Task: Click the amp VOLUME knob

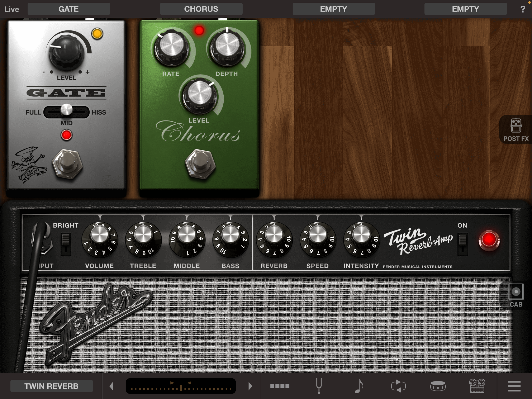Action: click(x=100, y=240)
